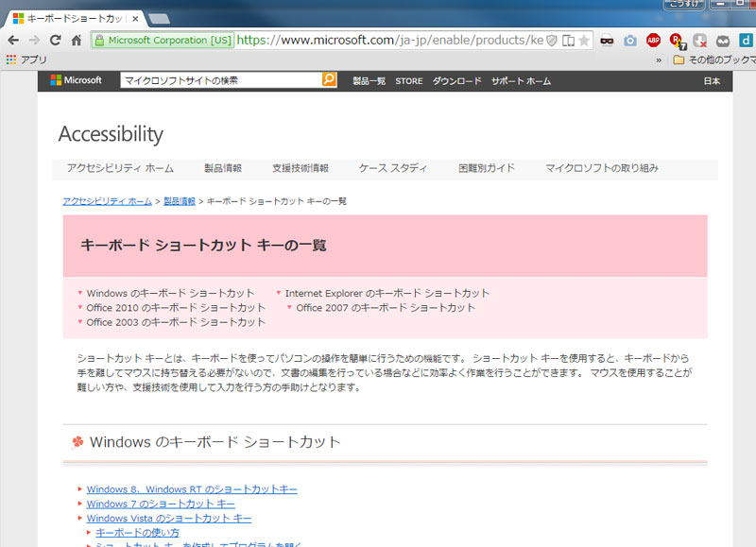Open the アプリ apps grid shortcut

coord(26,60)
